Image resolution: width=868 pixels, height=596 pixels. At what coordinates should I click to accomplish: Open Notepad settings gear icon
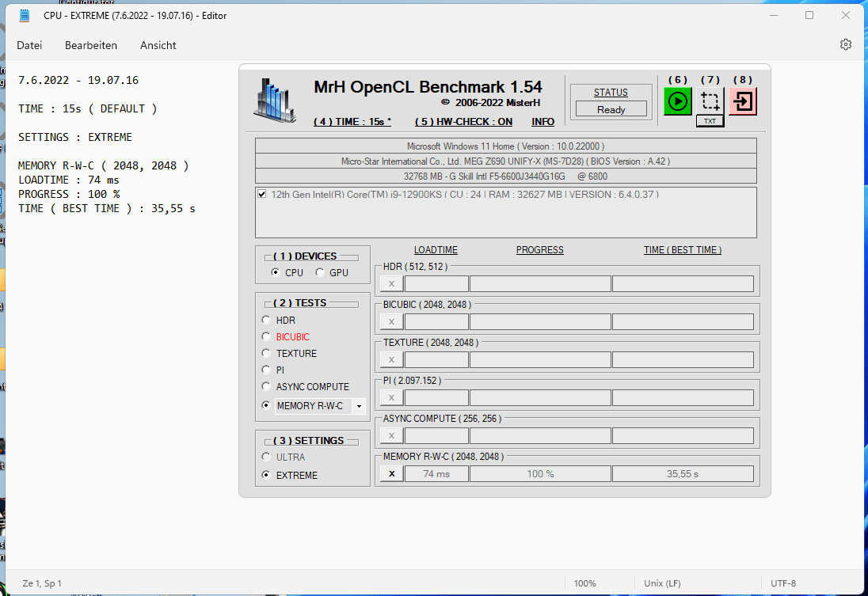click(x=845, y=45)
